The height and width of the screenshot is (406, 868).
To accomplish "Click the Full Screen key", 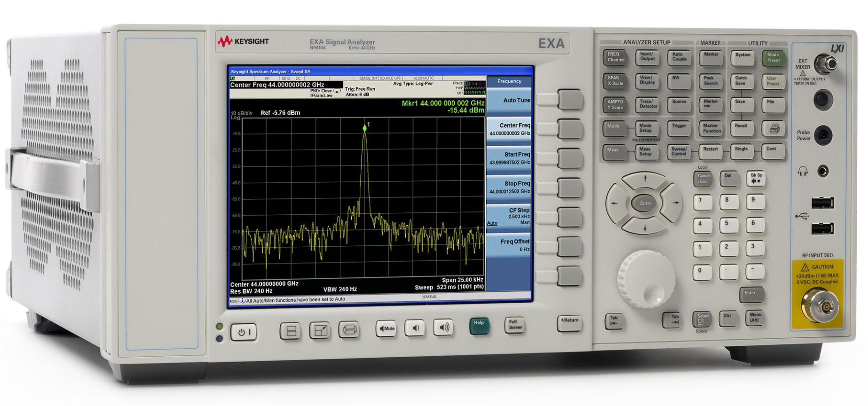I will click(515, 325).
